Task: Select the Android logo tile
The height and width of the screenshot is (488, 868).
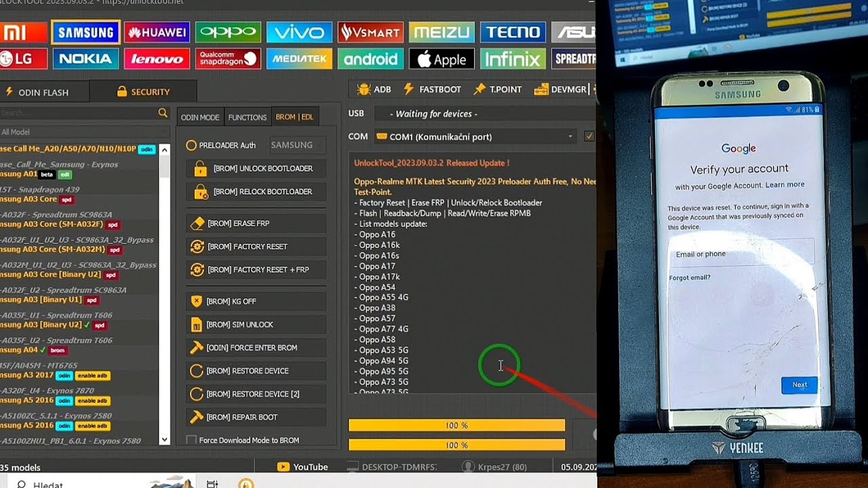Action: click(371, 59)
